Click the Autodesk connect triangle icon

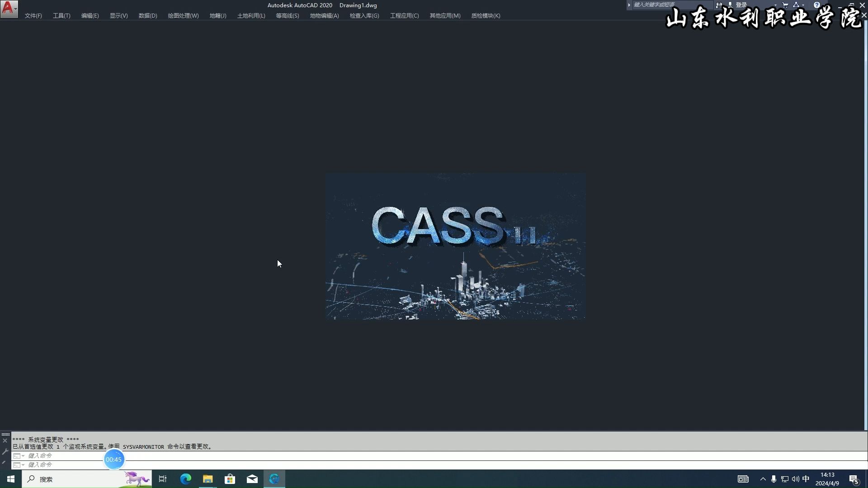[796, 5]
